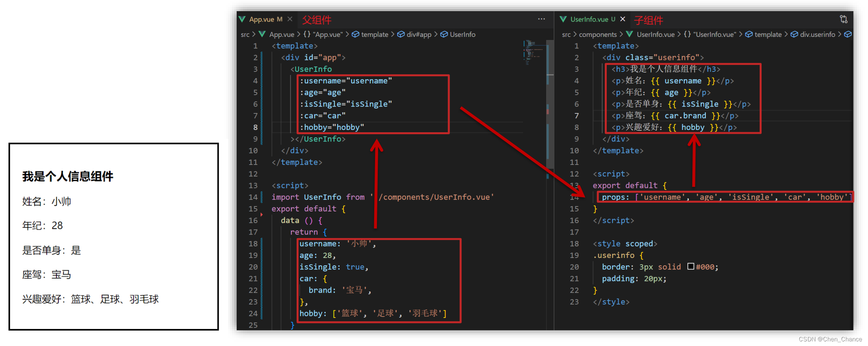The width and height of the screenshot is (868, 346).
Task: Select 'src' breadcrumb in UserInfo.vue editor
Action: coord(566,35)
